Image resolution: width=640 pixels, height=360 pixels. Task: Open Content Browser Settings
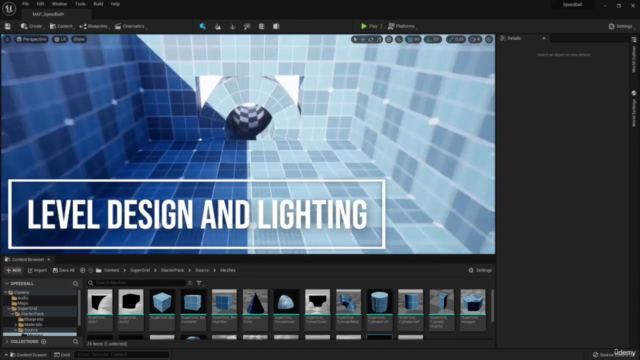[x=480, y=270]
